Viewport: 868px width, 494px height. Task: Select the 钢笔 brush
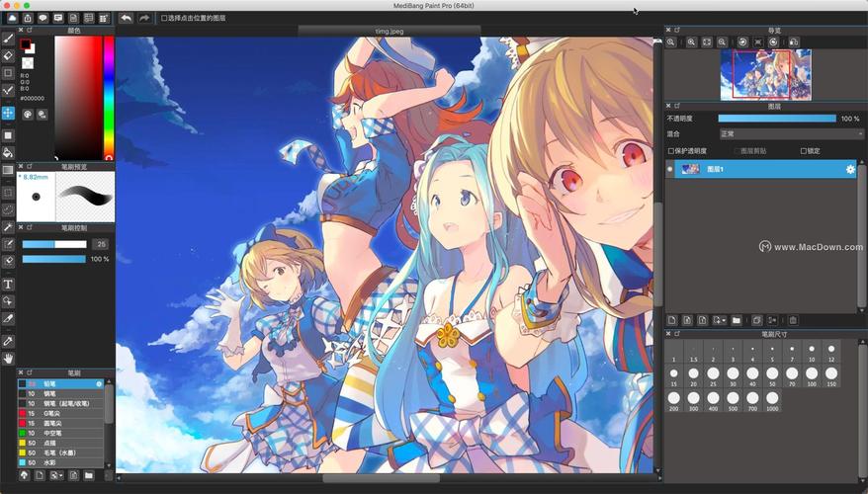point(61,394)
